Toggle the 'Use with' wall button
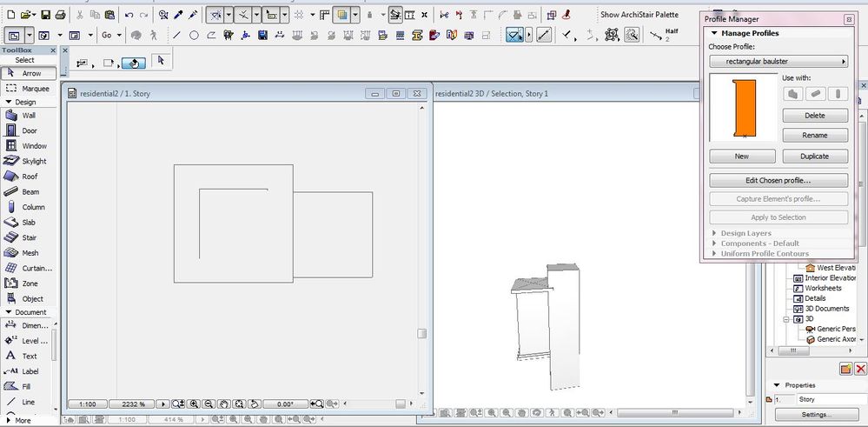The image size is (868, 427). point(792,94)
